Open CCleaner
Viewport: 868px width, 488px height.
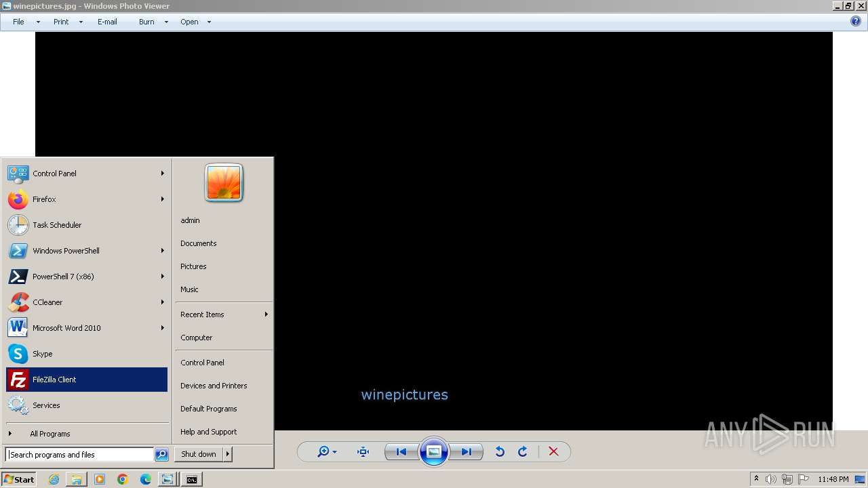tap(87, 302)
